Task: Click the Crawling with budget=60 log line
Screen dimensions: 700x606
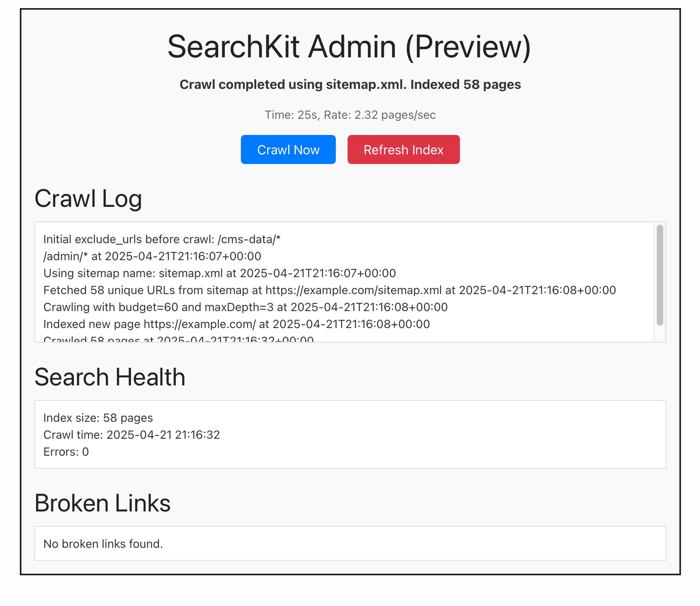Action: pos(245,307)
